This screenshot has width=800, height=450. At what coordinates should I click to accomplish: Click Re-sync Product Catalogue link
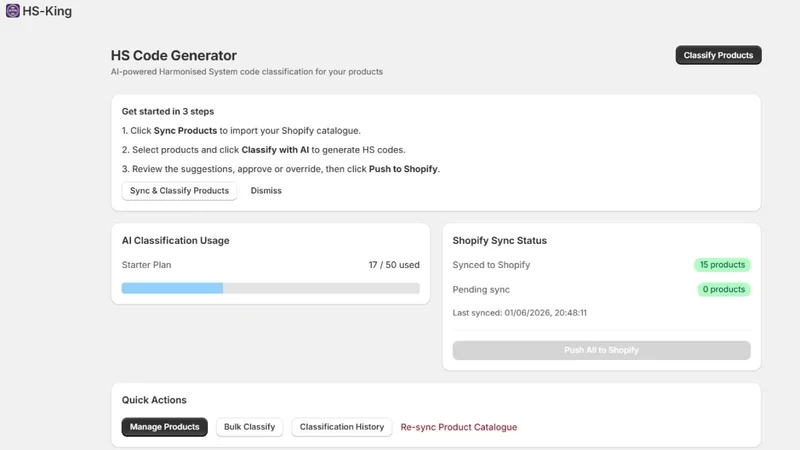point(459,427)
